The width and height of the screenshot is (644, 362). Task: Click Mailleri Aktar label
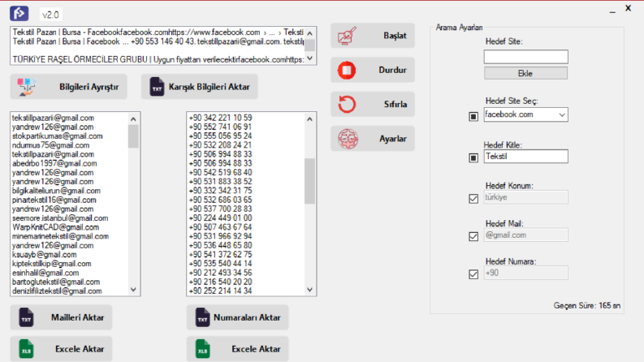coord(77,317)
